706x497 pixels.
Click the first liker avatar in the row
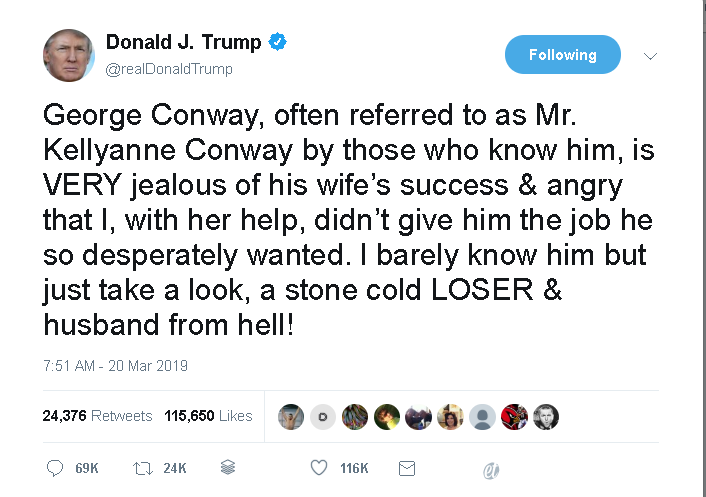[291, 417]
